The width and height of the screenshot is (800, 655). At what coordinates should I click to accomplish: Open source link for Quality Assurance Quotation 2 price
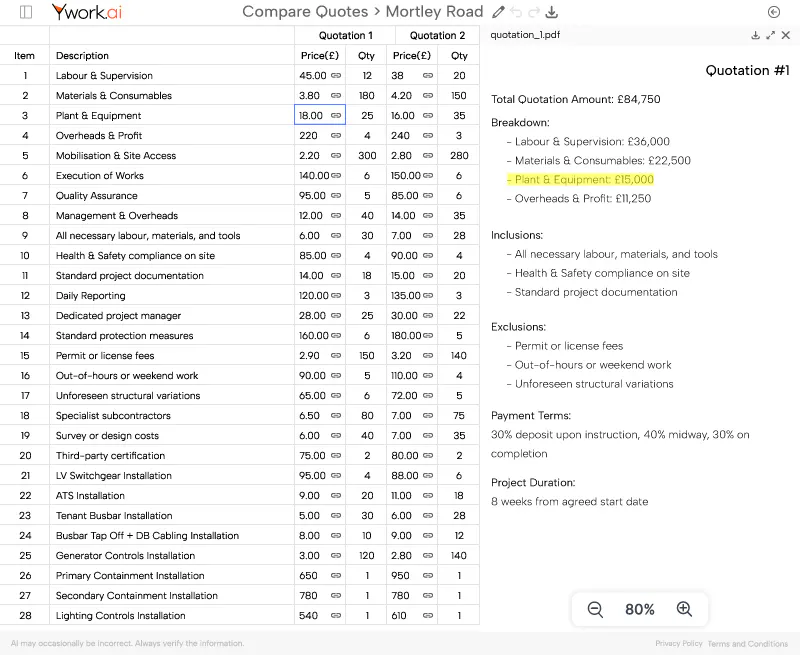tap(428, 195)
